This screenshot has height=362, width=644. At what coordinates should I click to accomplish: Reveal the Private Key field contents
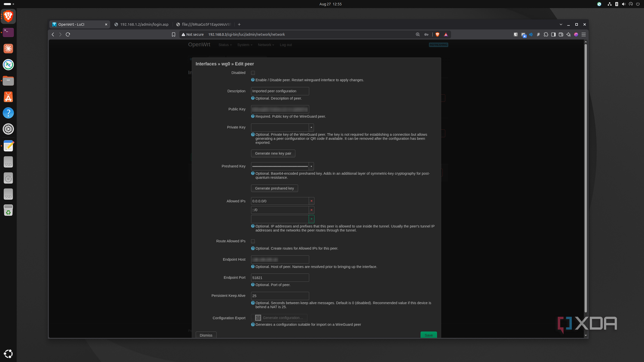pos(311,127)
